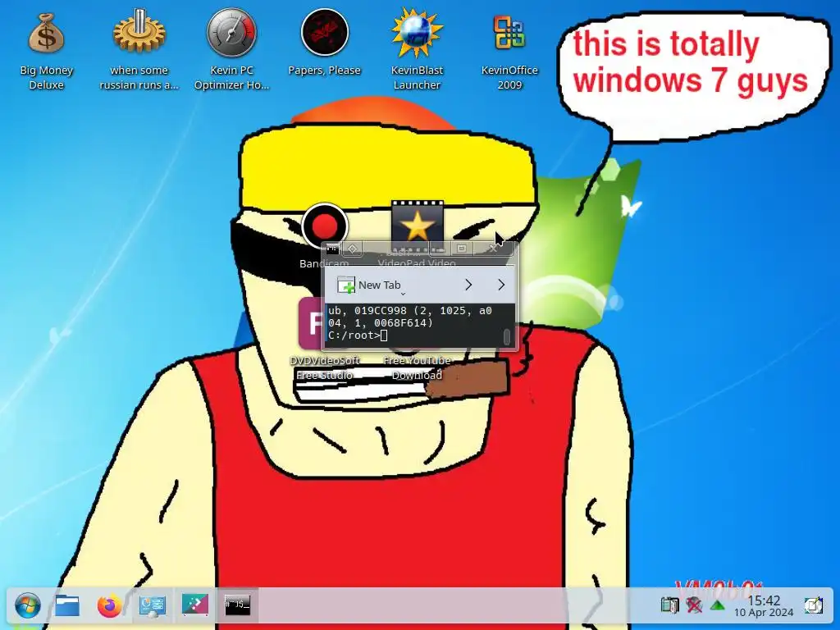This screenshot has width=840, height=630.
Task: Click the terminal window title bar menu icon
Action: [x=332, y=249]
